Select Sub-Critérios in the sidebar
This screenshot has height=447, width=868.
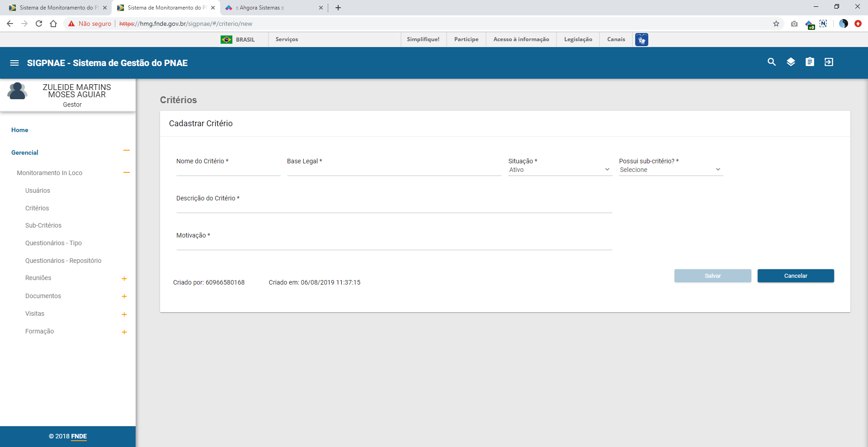[x=43, y=225]
